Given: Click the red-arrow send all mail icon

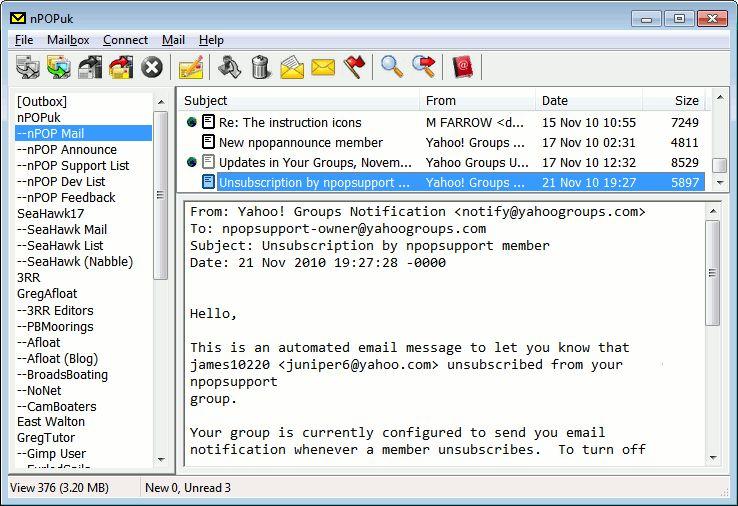Looking at the screenshot, I should coord(121,67).
